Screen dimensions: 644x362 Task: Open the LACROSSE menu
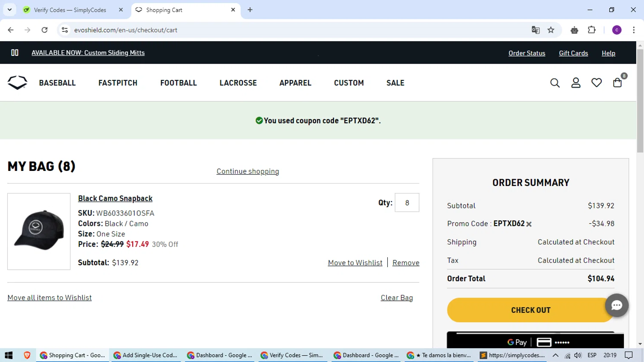click(238, 83)
